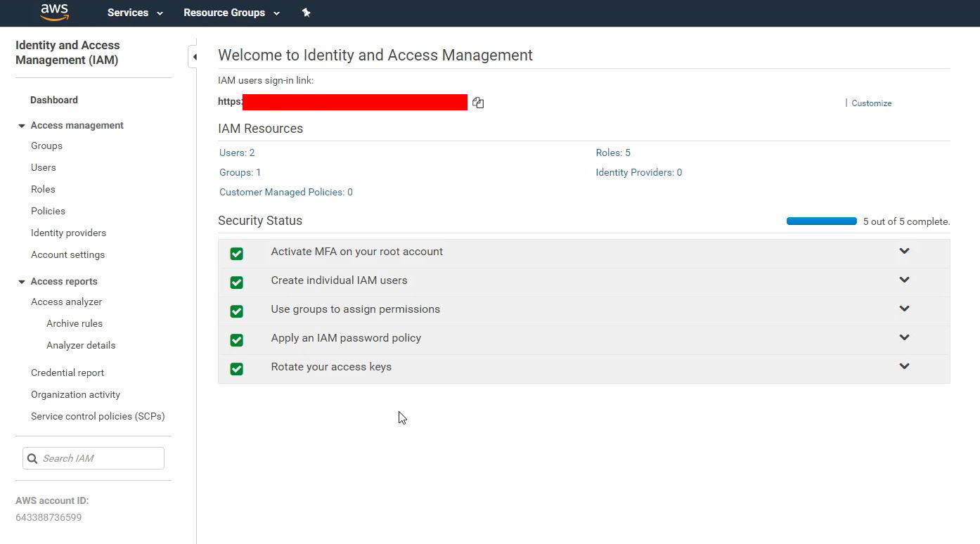Expand the Rotate your access keys row
The height and width of the screenshot is (544, 980).
904,366
